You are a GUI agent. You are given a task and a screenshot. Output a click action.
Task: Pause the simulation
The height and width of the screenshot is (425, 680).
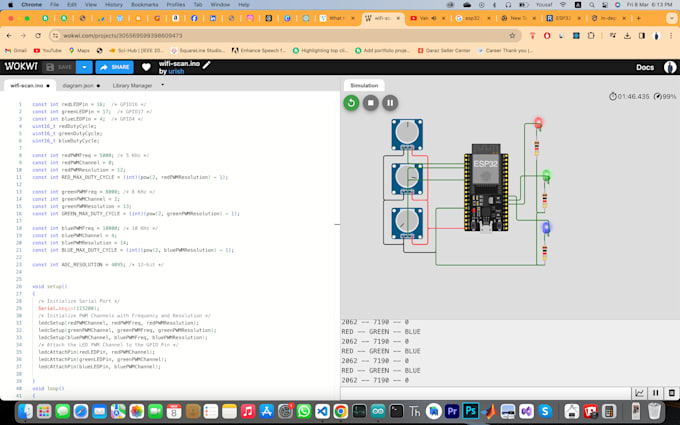[390, 102]
